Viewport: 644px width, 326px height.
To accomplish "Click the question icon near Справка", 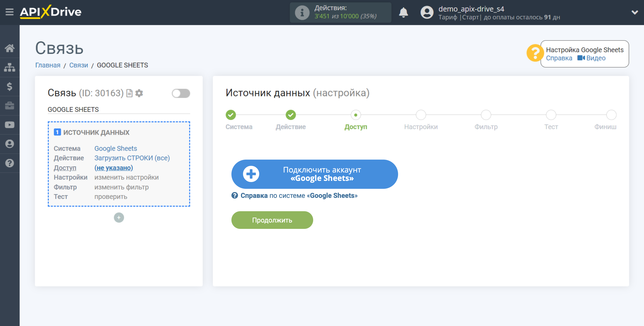I will click(x=235, y=196).
